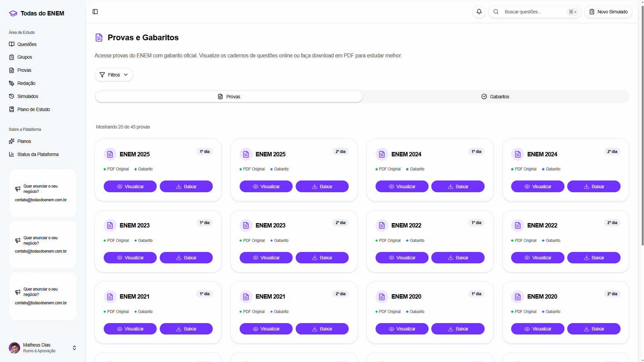Click the Provas e Gabaritos page heading
This screenshot has width=644, height=362.
[x=143, y=38]
